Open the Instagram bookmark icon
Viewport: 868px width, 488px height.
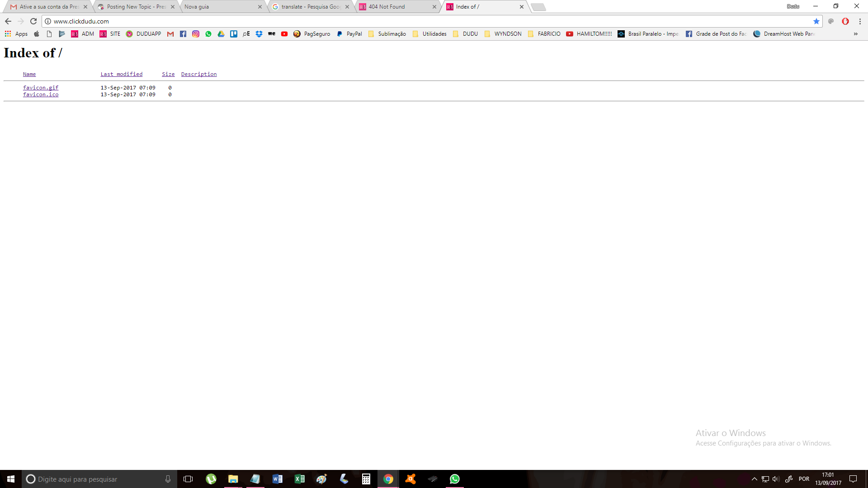coord(196,34)
